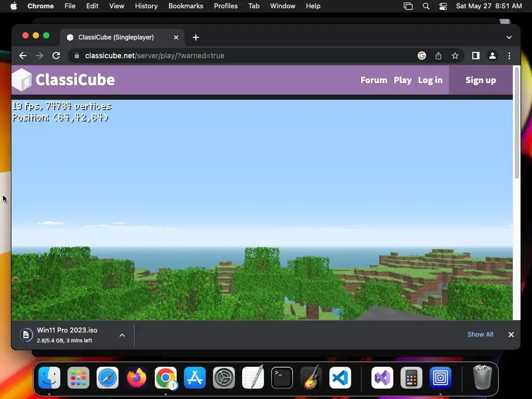Screen dimensions: 532x399
Task: Click the browser forward arrow
Action: (x=39, y=56)
